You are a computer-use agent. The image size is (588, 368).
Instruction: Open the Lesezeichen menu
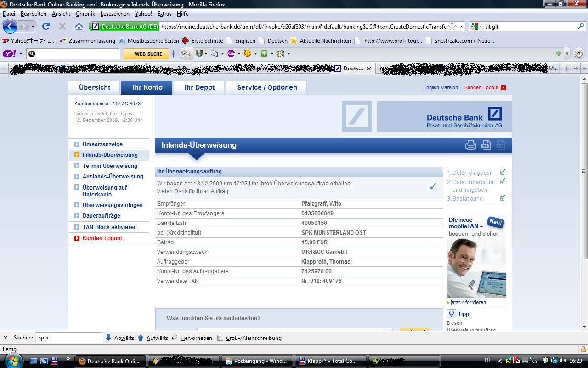point(115,14)
